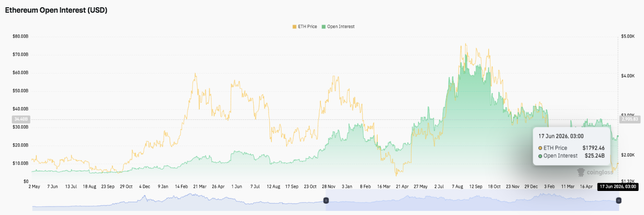
Task: Click the $2.00K right axis label
Action: coord(628,155)
